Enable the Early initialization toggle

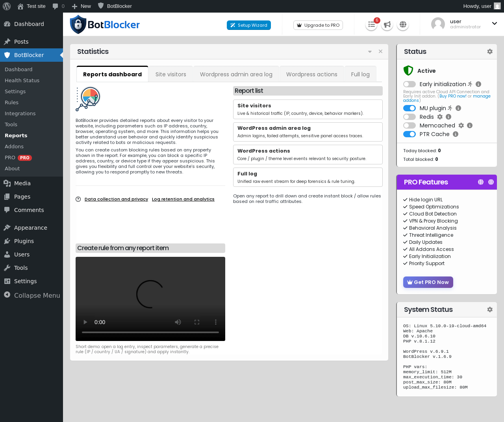click(409, 84)
